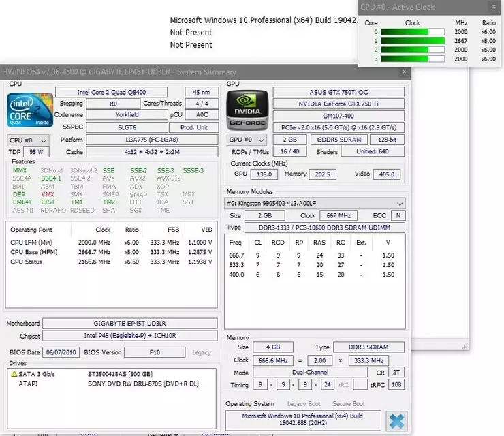This screenshot has width=504, height=436.
Task: Click core 3 clock progress bar
Action: click(413, 59)
